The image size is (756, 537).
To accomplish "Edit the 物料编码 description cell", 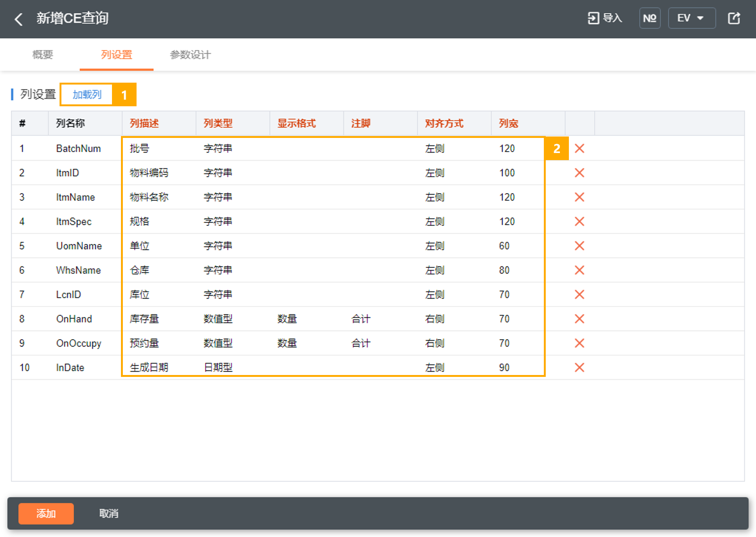I will point(159,173).
